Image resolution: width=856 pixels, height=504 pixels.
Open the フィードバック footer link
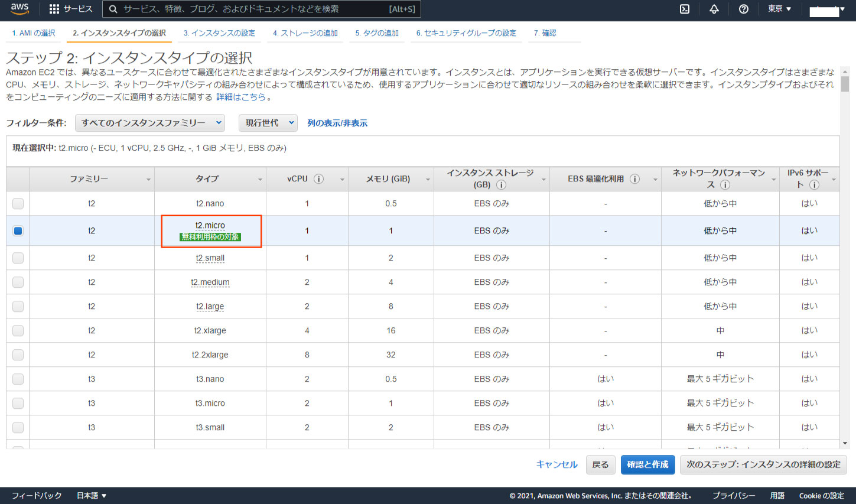pyautogui.click(x=37, y=496)
